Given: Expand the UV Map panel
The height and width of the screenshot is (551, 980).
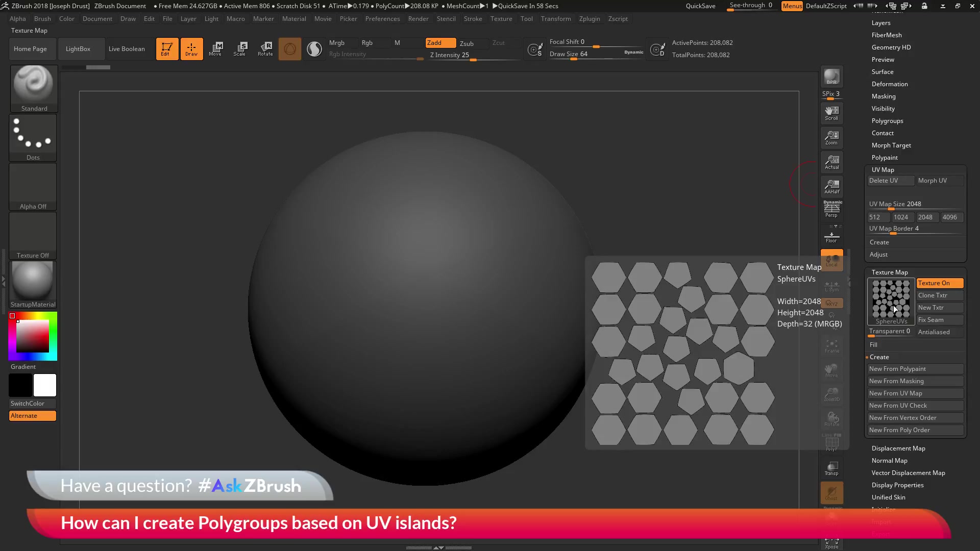Looking at the screenshot, I should (x=883, y=169).
